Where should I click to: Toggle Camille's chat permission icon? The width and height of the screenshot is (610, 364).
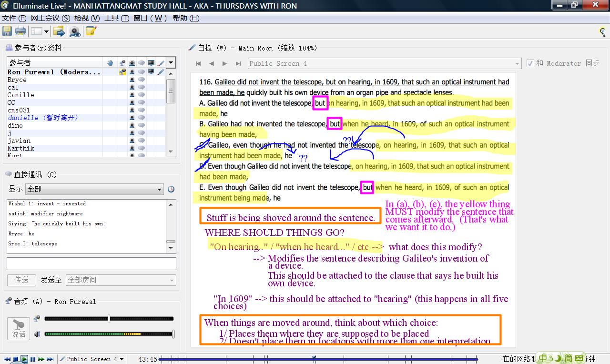tap(142, 95)
